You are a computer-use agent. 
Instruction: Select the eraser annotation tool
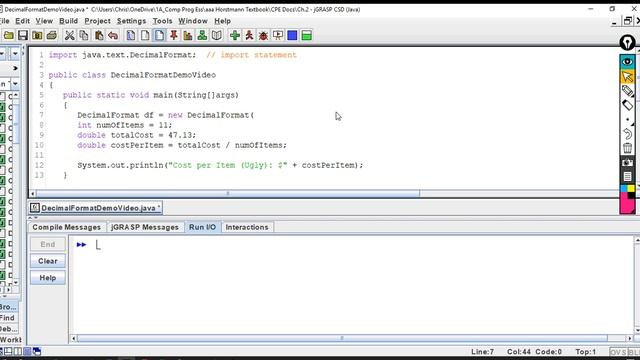627,105
